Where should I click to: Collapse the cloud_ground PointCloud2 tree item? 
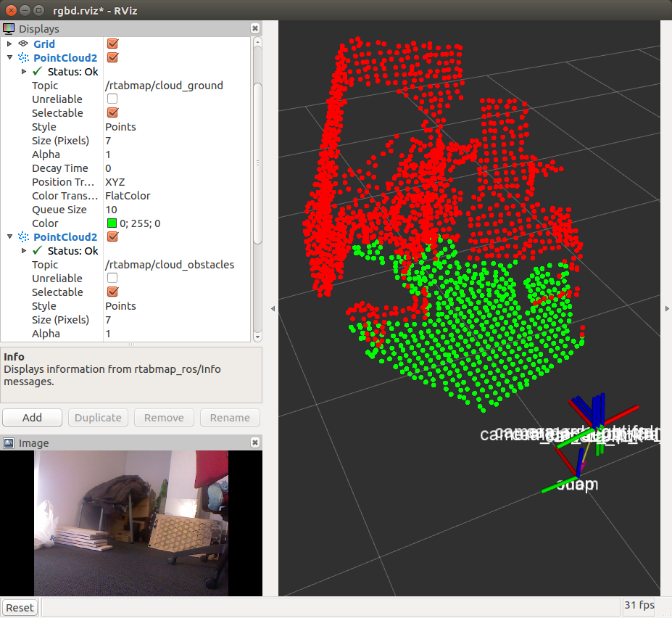9,58
